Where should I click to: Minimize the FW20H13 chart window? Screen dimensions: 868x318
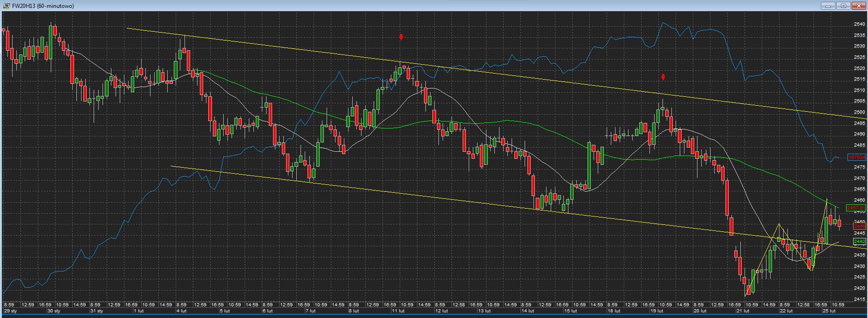(828, 6)
